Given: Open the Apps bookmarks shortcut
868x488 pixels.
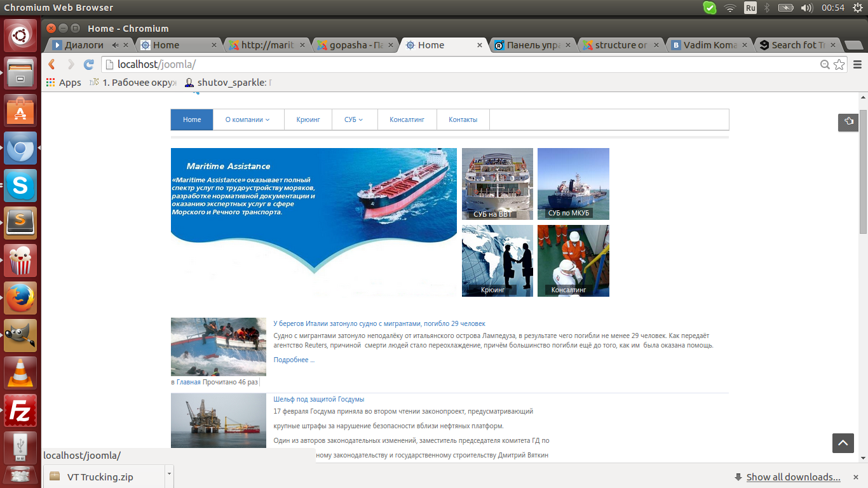Looking at the screenshot, I should [x=64, y=83].
